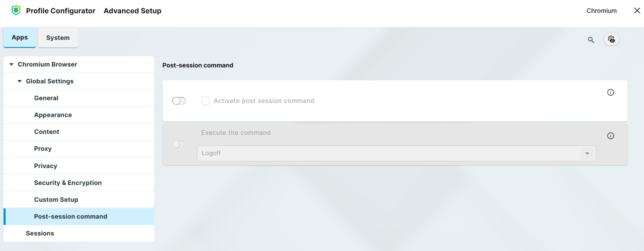Click the Chromium profile label
Image resolution: width=644 pixels, height=251 pixels.
pos(601,11)
